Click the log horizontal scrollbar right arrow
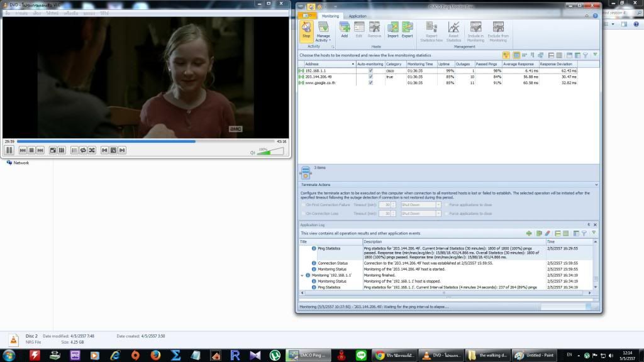The image size is (644, 362). tap(590, 293)
